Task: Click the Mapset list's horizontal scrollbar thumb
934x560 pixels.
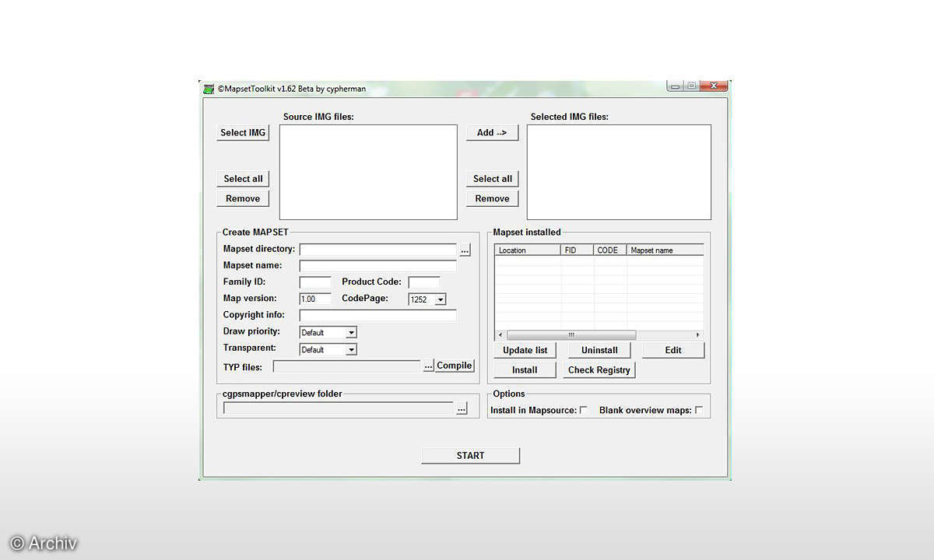Action: pos(571,334)
